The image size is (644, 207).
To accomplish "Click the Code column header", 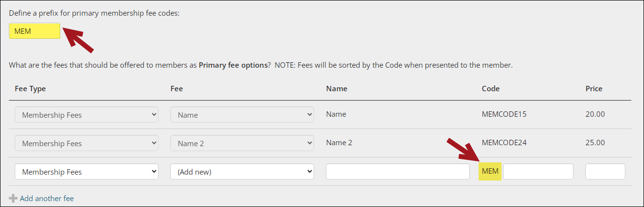I will click(491, 89).
